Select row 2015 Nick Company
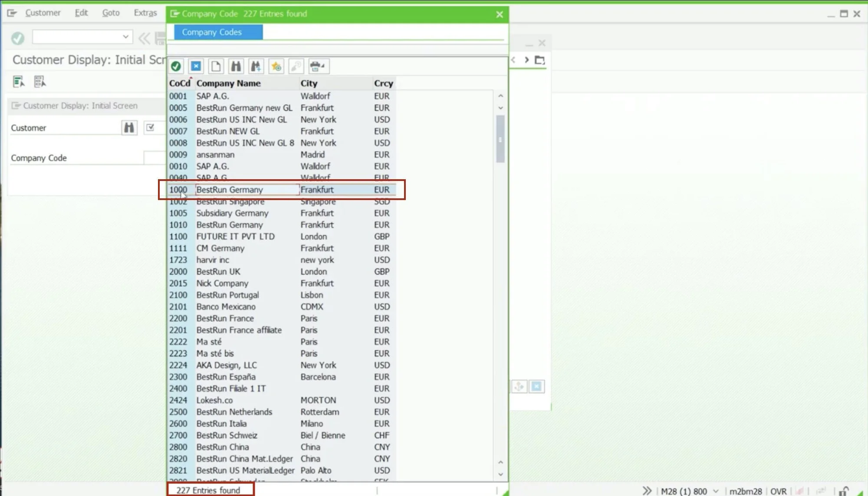Screen dimensions: 868x496 282,283
